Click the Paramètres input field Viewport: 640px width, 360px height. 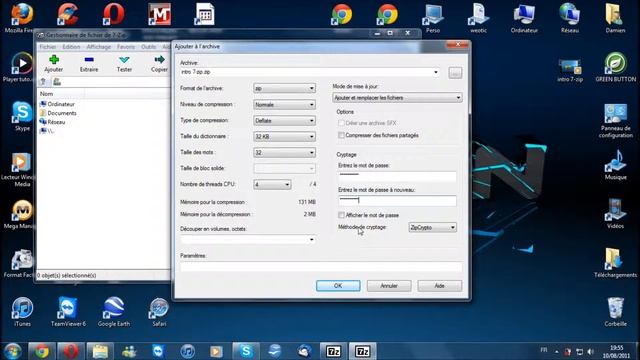(x=321, y=267)
